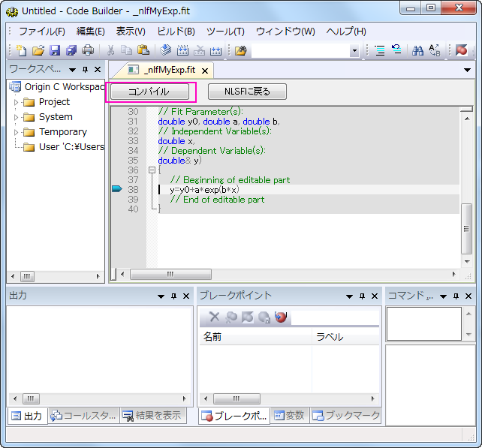This screenshot has height=448, width=482.
Task: Select the Origin C Workspace tree root
Action: point(58,87)
